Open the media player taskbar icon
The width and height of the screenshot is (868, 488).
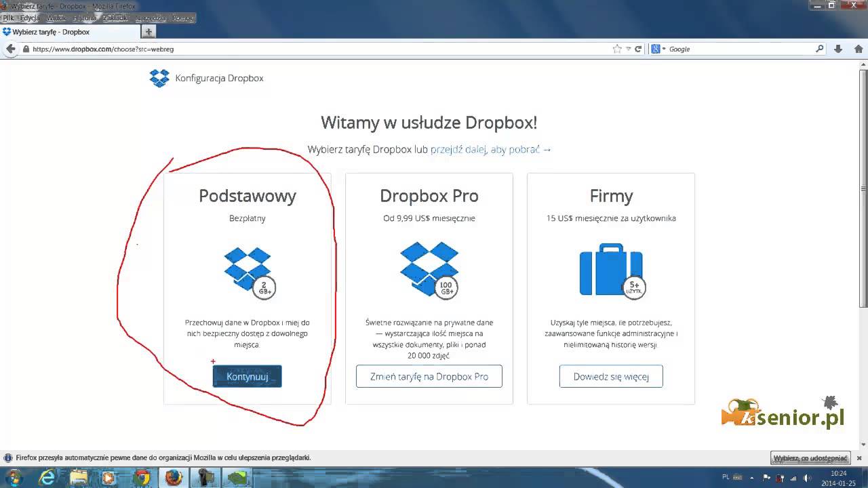pos(108,477)
